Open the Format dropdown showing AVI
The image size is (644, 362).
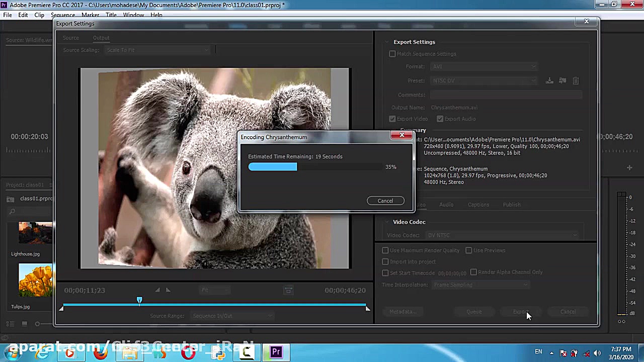[x=484, y=67]
